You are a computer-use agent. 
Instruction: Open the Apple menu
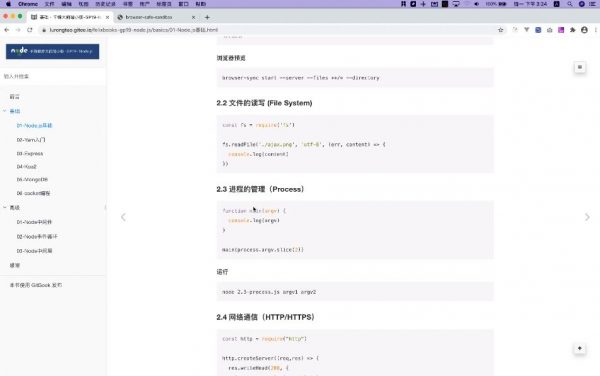click(8, 4)
